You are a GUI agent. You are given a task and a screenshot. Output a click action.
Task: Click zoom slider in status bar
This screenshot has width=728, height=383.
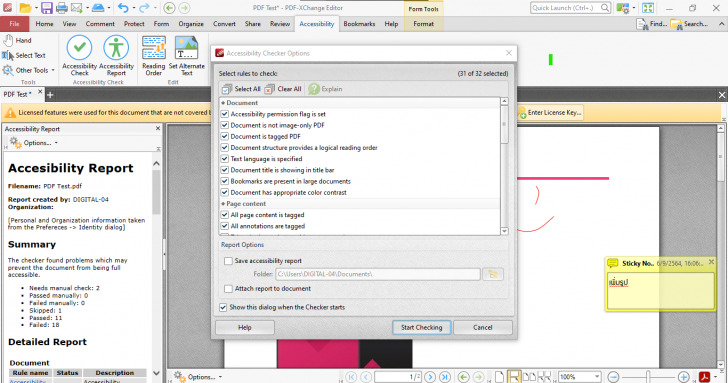648,377
